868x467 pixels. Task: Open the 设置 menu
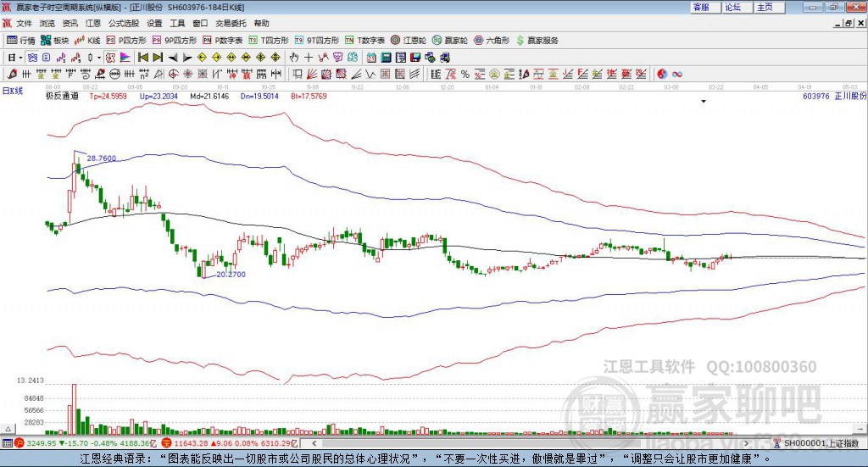click(154, 23)
